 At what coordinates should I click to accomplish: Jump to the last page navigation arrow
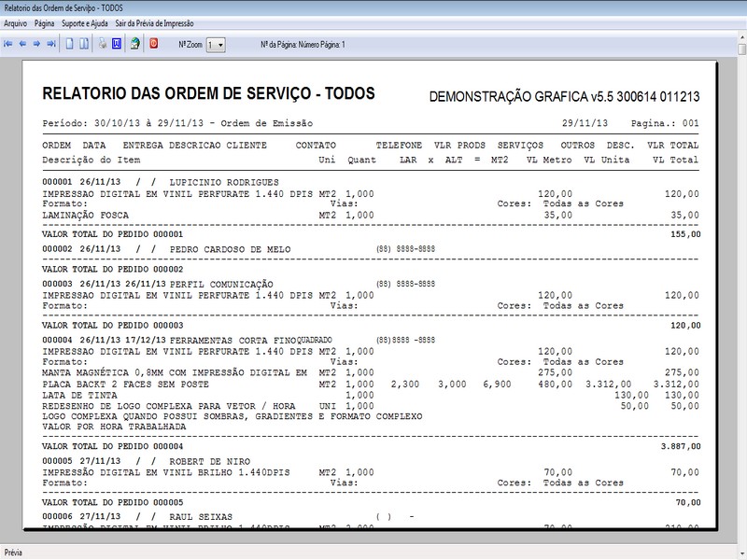[x=50, y=43]
